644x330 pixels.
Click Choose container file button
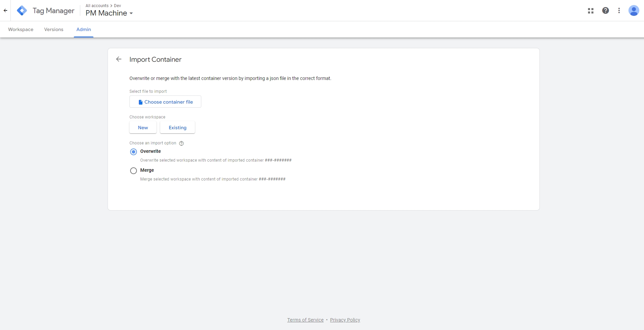pyautogui.click(x=165, y=102)
